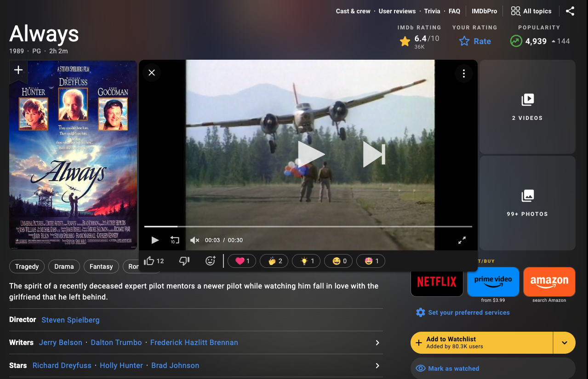Rate this movie with the Rate button
588x379 pixels.
(x=475, y=41)
